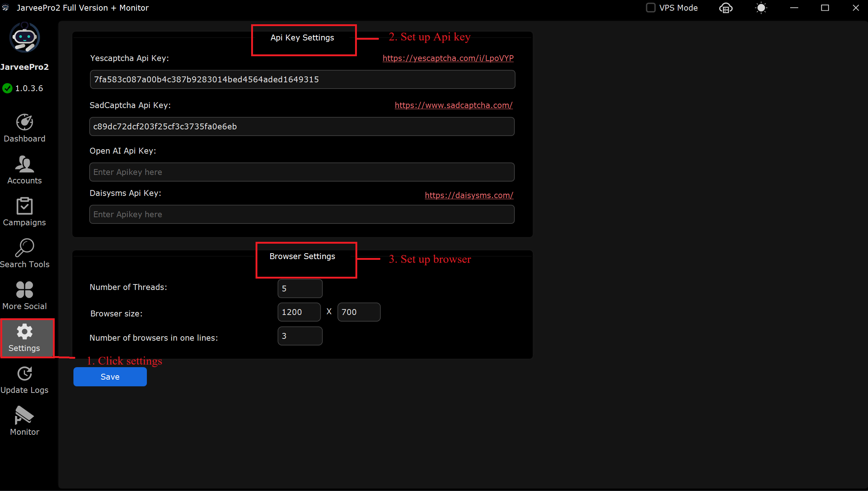Open the Campaigns section
This screenshot has height=491, width=868.
pyautogui.click(x=25, y=212)
